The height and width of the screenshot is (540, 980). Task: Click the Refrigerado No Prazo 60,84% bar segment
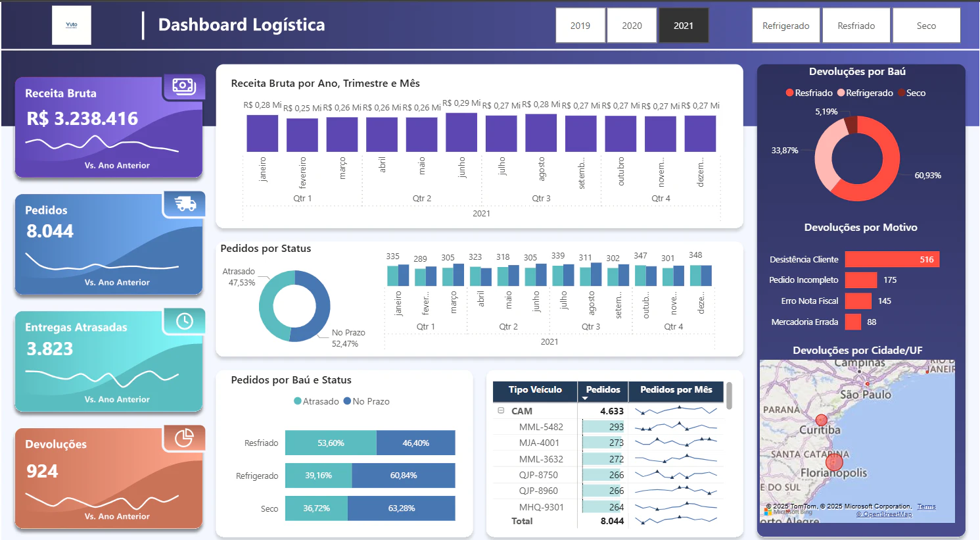tap(404, 476)
